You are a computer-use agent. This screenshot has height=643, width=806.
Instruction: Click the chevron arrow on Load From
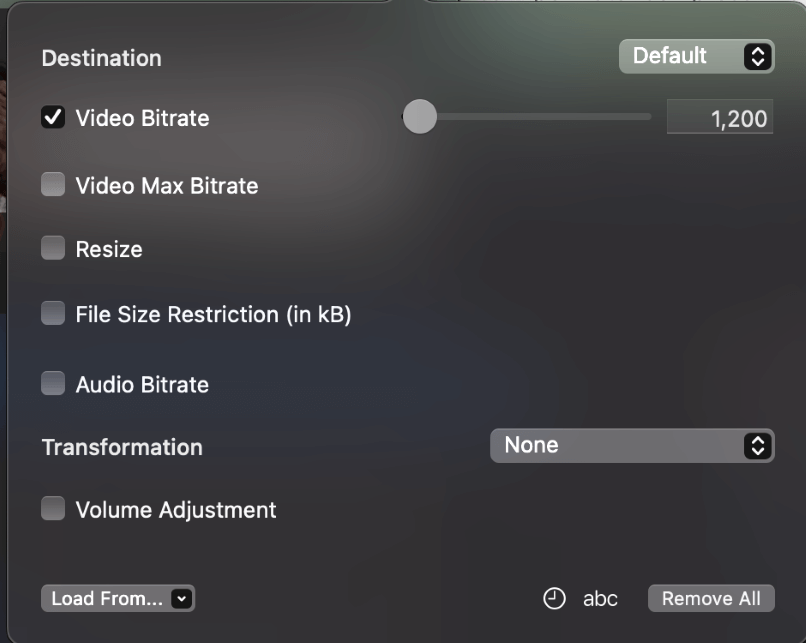click(181, 598)
